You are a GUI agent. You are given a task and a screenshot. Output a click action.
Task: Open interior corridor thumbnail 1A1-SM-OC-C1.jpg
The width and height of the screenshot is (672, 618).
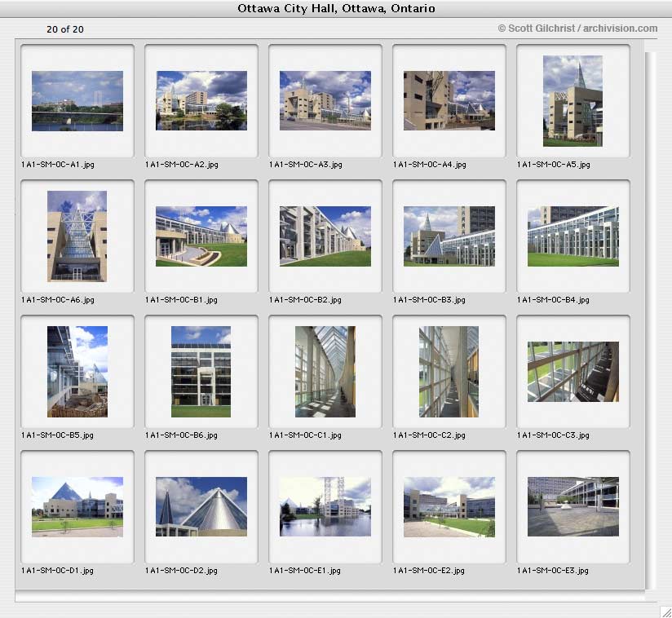pos(325,372)
